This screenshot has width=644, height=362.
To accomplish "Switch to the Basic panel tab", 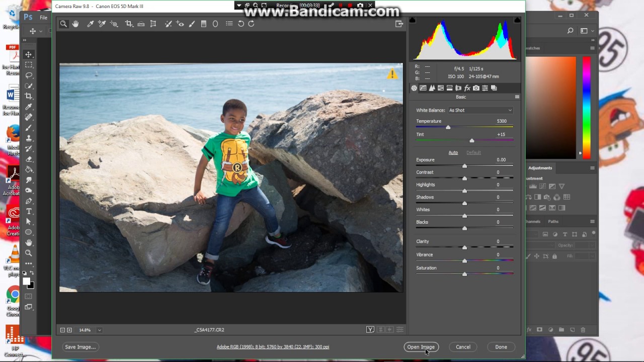I will 414,88.
